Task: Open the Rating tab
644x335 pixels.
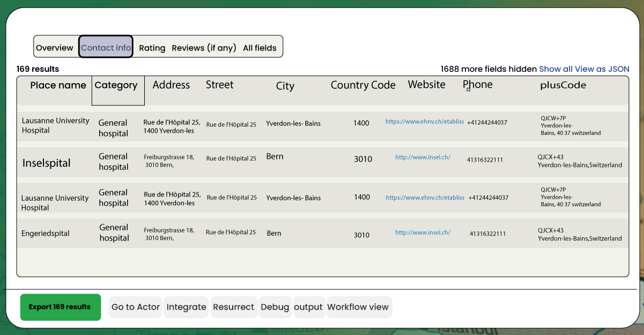Action: tap(152, 48)
